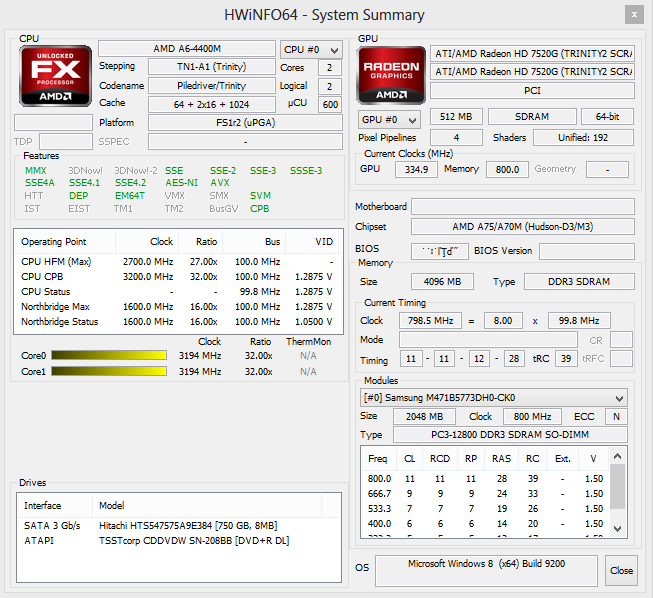
Task: Click the first Radeon HD 7520G name field
Action: click(533, 54)
